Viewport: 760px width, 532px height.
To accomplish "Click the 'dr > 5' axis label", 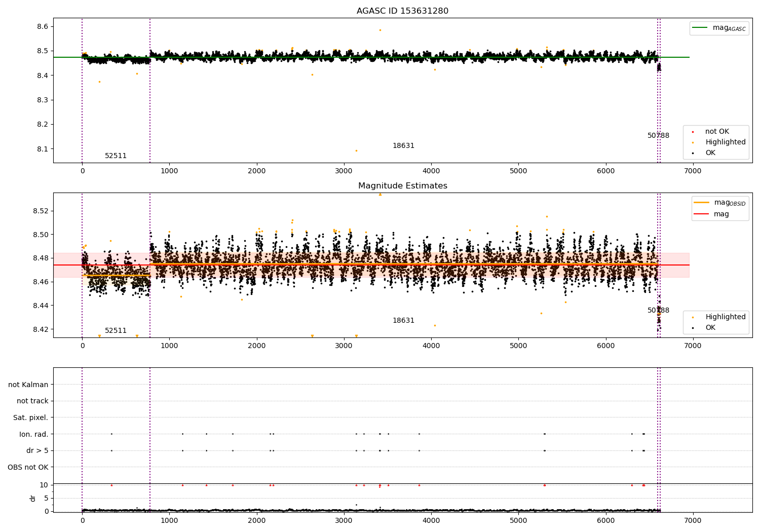I will pos(37,450).
